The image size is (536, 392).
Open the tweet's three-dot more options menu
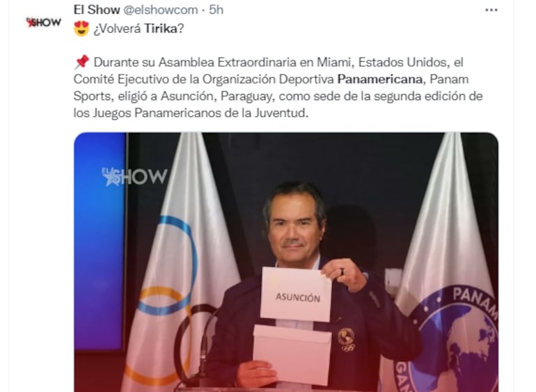pos(491,10)
